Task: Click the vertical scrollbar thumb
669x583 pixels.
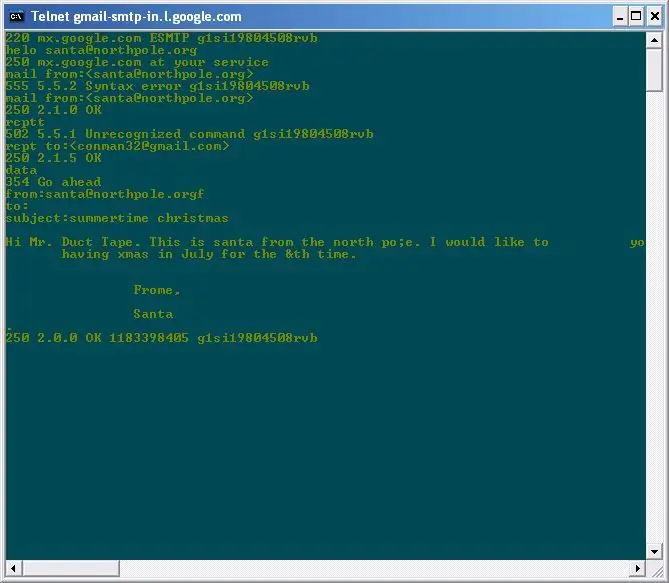Action: click(x=654, y=70)
